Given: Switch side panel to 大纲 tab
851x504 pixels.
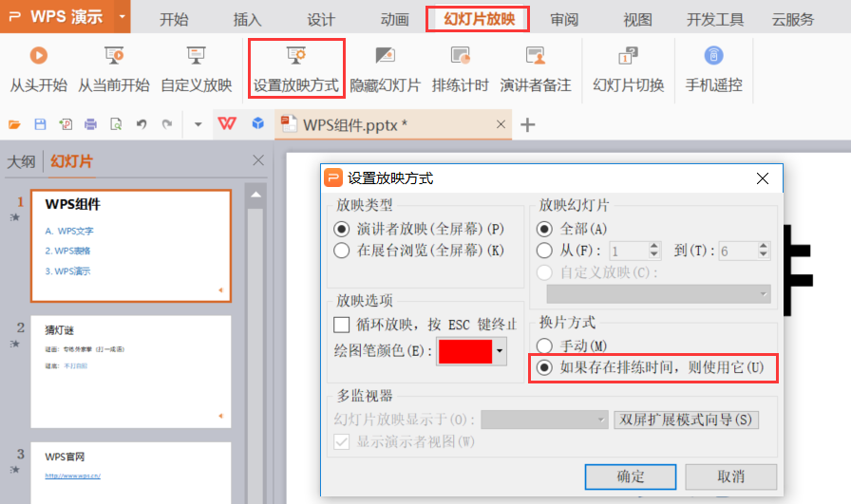Looking at the screenshot, I should (x=21, y=161).
